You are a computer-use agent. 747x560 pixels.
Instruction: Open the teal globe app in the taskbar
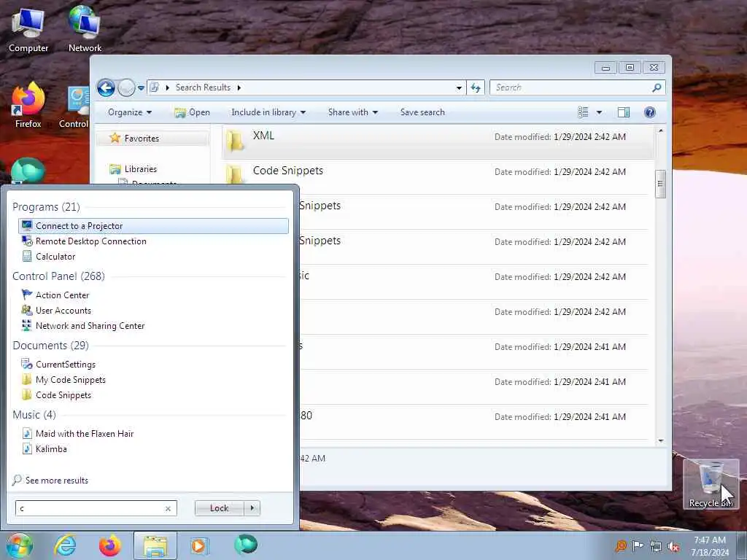pos(246,545)
